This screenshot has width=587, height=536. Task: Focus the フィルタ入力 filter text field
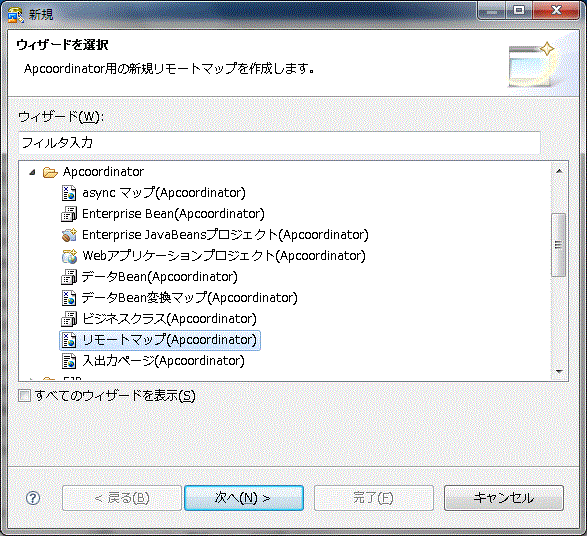279,143
